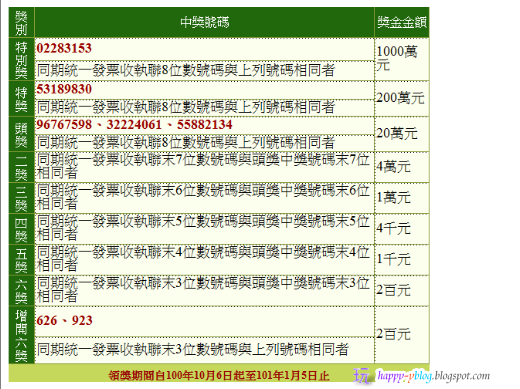520x389 pixels.
Task: Click the 末5位 description in 四獎 row
Action: coord(203,228)
